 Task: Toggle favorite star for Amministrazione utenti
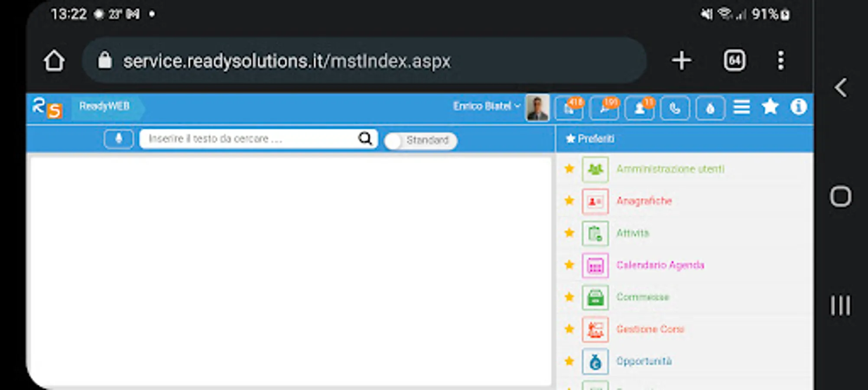pyautogui.click(x=569, y=169)
